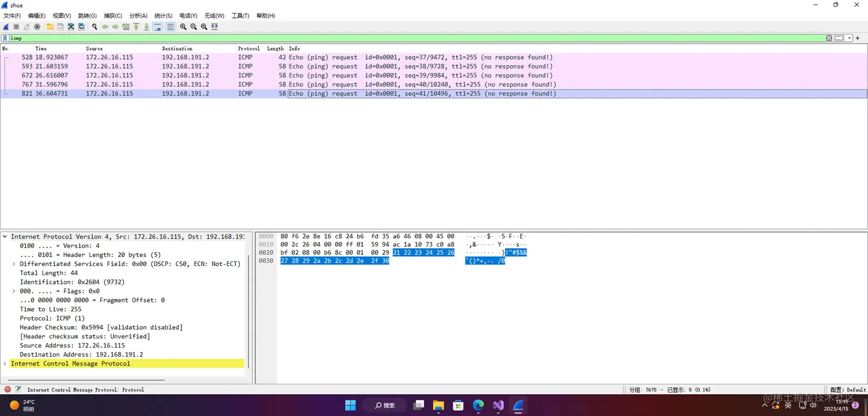The image size is (868, 416).
Task: Open the 编辑(E) menu
Action: pyautogui.click(x=37, y=16)
